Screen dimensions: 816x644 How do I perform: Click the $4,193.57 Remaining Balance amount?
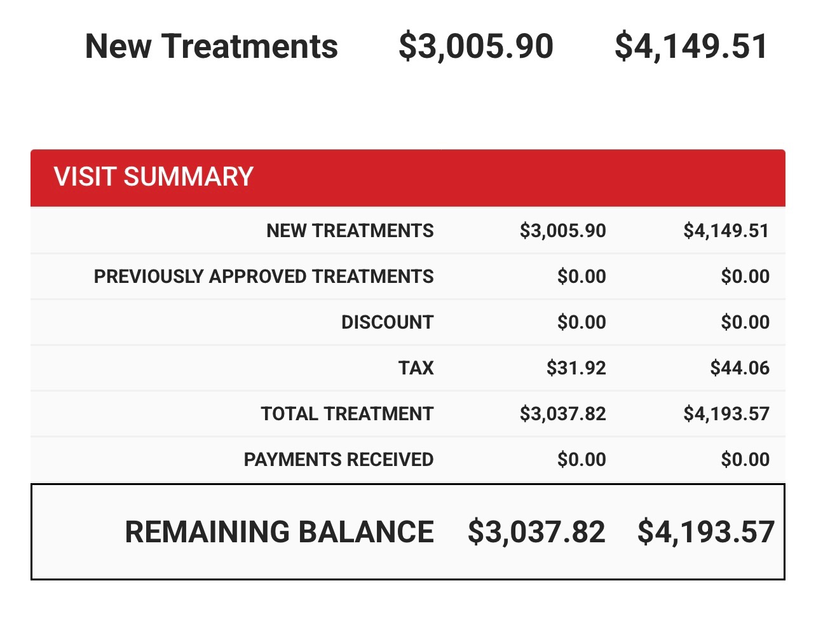click(x=706, y=532)
